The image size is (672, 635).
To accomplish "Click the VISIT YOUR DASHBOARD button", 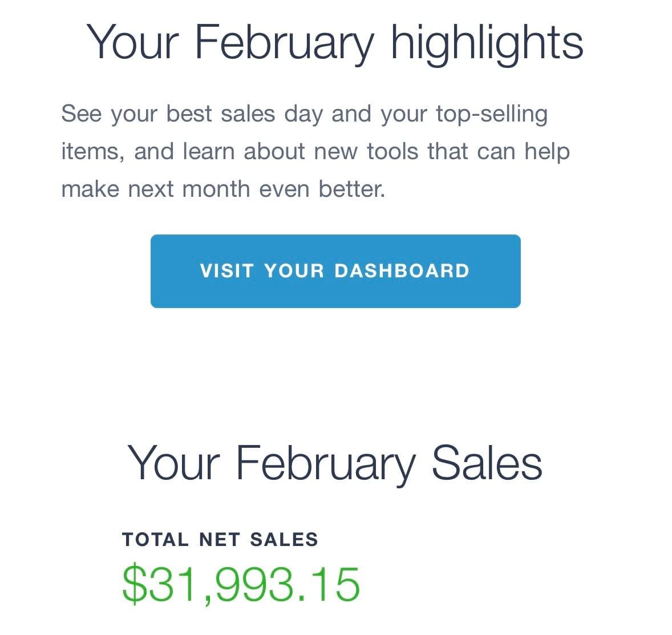I will [x=335, y=271].
